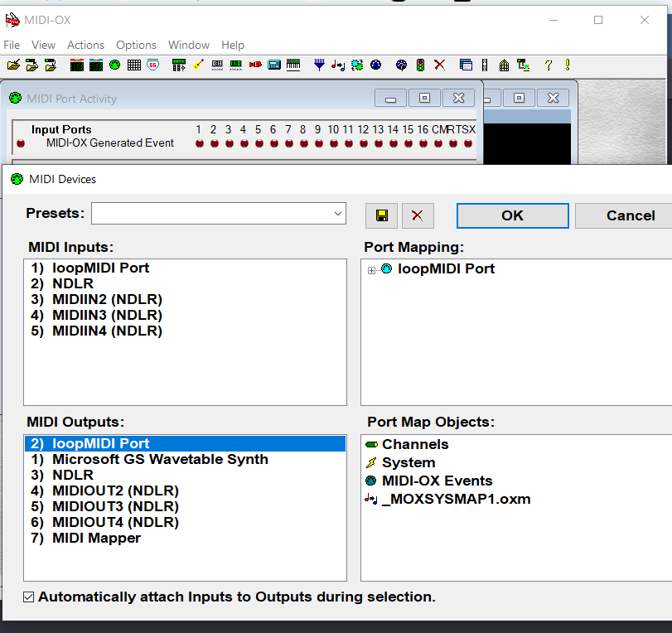The image size is (672, 633).
Task: Click the Input Monitor icon with red top
Action: (77, 65)
